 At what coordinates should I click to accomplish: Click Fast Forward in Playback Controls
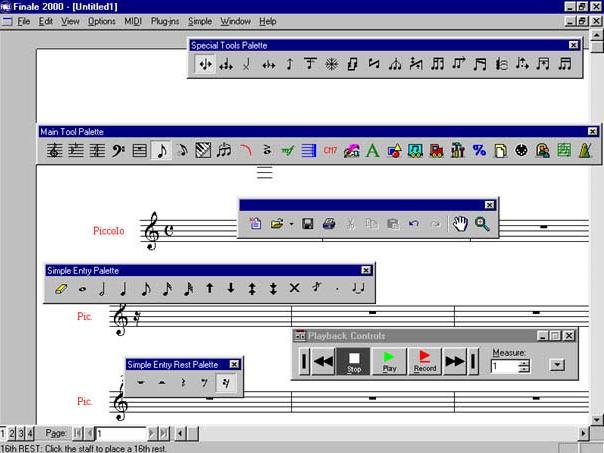[x=455, y=361]
